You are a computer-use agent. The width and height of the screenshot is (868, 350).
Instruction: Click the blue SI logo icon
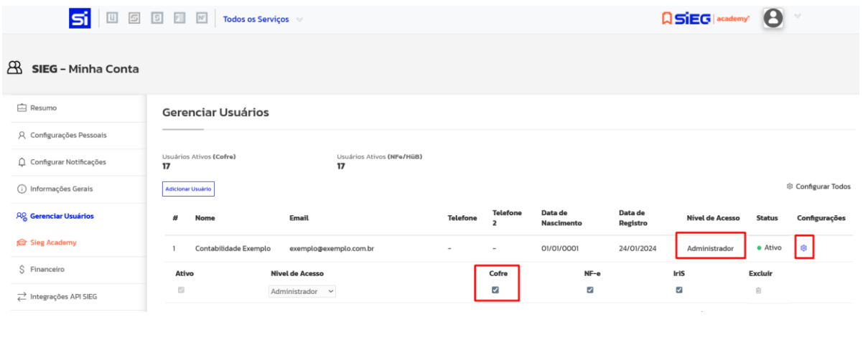[80, 19]
